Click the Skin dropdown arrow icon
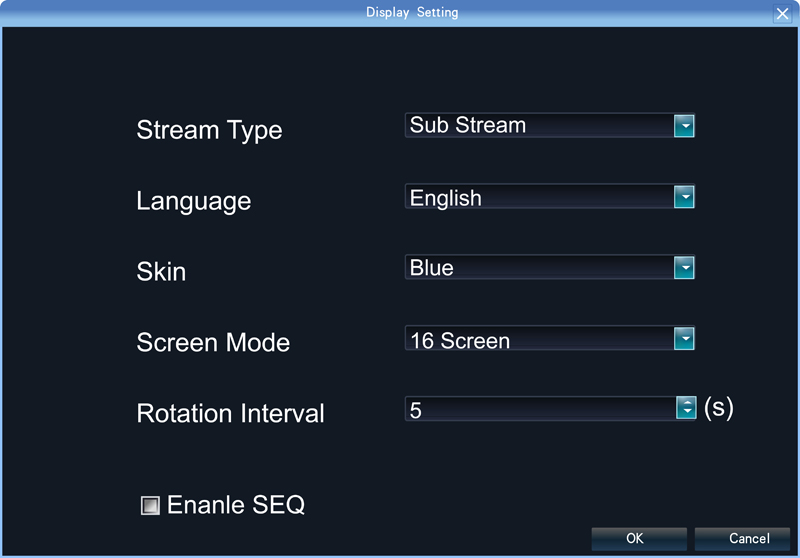This screenshot has height=558, width=800. pos(684,268)
